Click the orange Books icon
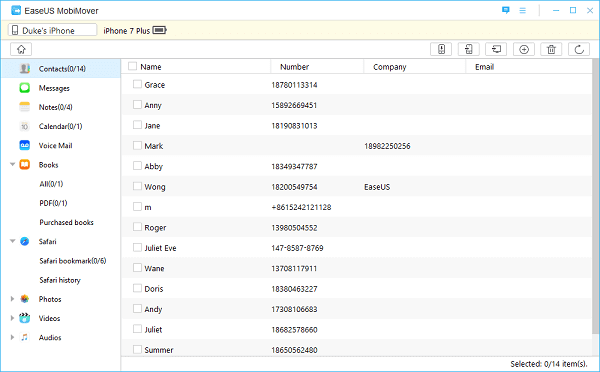Viewport: 600px width, 372px height. click(24, 165)
